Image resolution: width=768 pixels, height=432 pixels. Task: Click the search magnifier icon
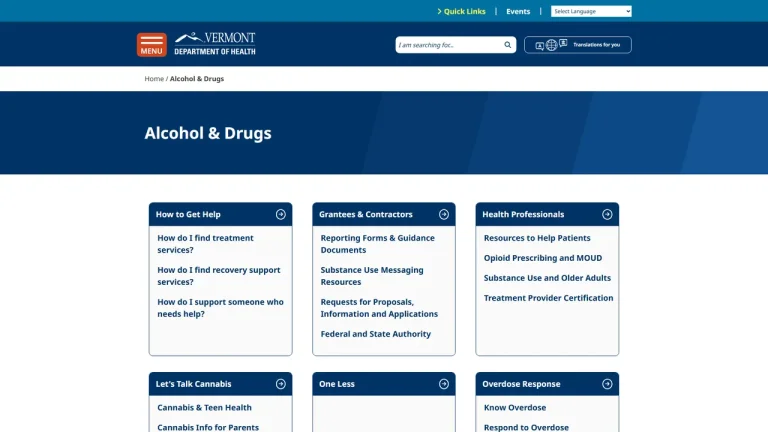[507, 45]
